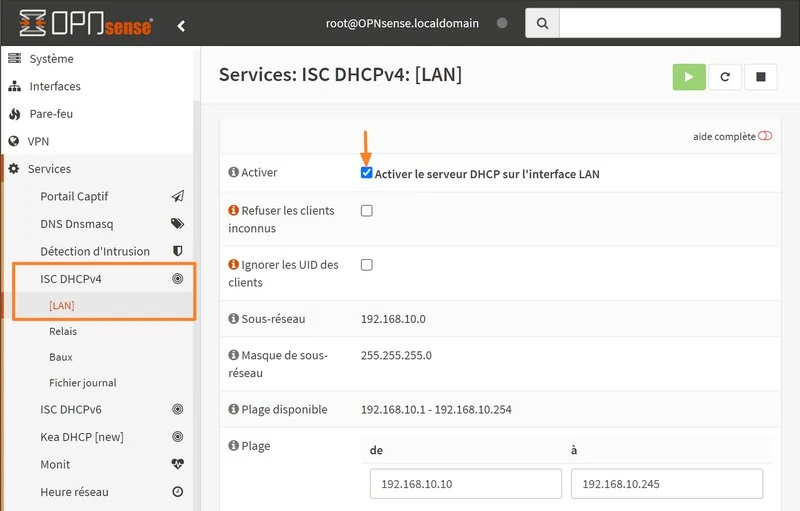Image resolution: width=800 pixels, height=511 pixels.
Task: Enable Refuser les clients inconnus checkbox
Action: point(366,211)
